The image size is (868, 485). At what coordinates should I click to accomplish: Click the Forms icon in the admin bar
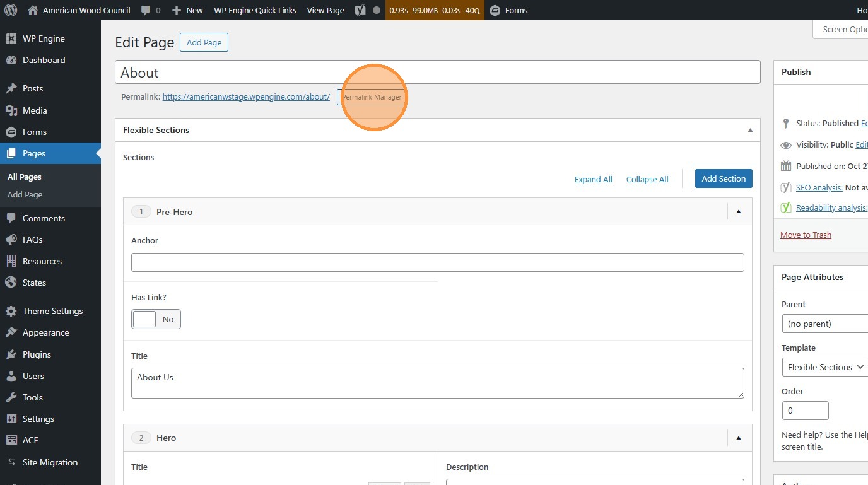495,10
